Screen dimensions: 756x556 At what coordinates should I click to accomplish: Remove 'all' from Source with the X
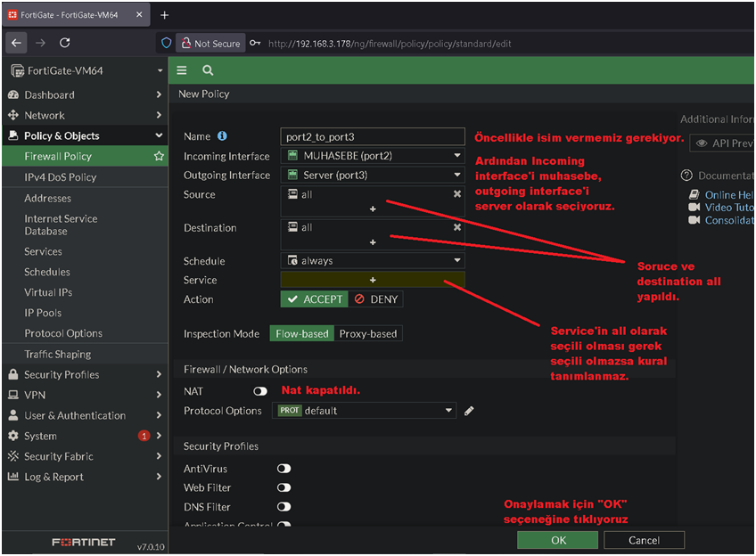tap(457, 193)
